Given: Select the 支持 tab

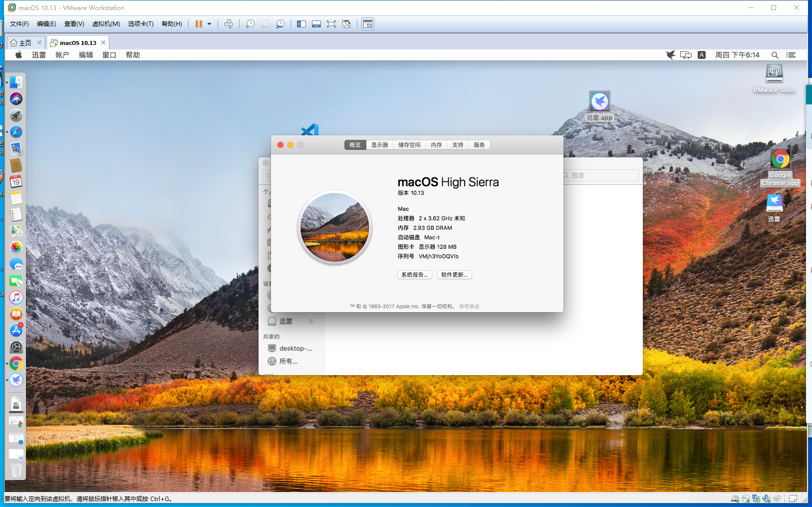Looking at the screenshot, I should click(458, 145).
